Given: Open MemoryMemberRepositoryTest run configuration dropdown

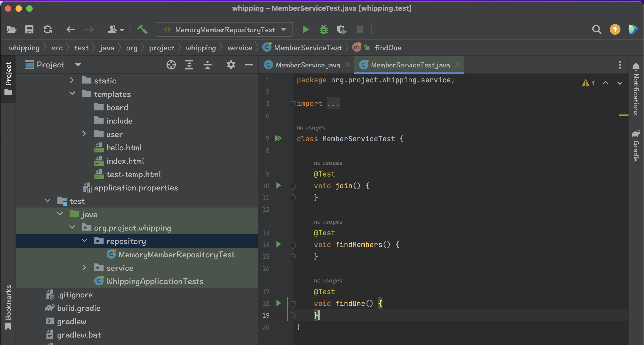Looking at the screenshot, I should [224, 29].
